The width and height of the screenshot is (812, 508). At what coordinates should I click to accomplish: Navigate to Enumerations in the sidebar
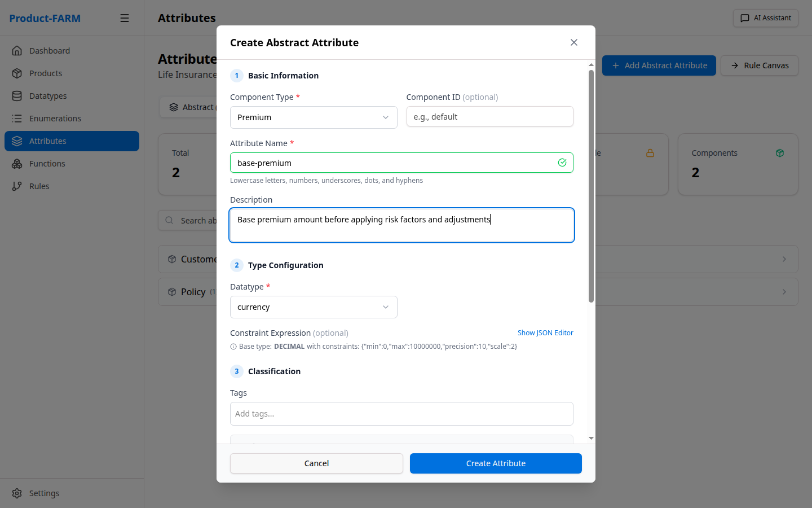[x=55, y=119]
